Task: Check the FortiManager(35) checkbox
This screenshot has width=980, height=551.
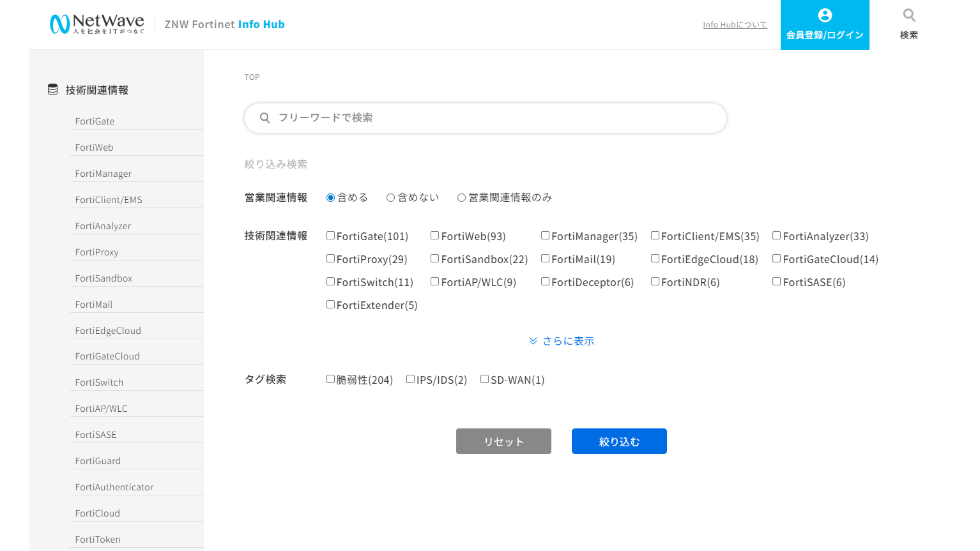Action: point(545,236)
